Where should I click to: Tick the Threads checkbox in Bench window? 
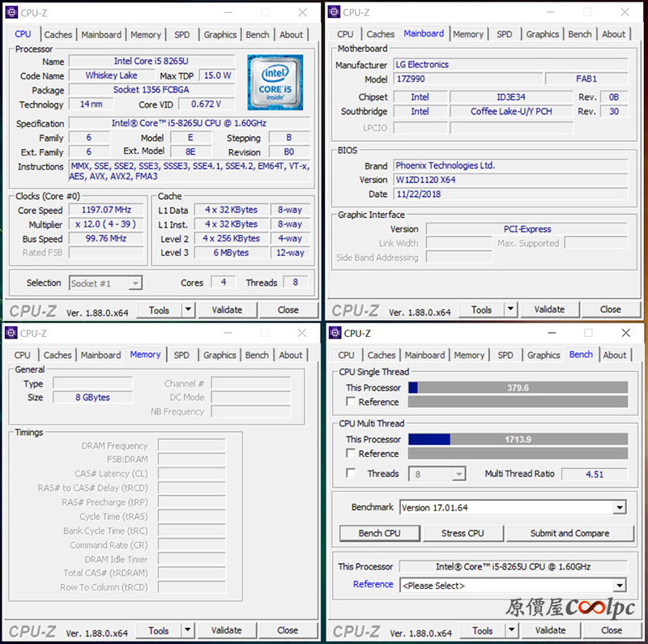351,473
